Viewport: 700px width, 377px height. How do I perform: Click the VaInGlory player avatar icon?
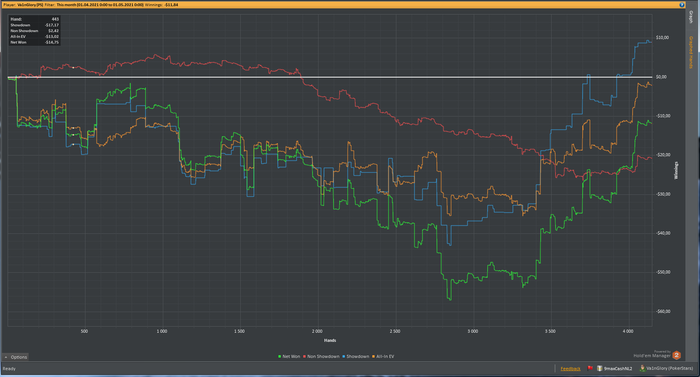click(x=642, y=368)
